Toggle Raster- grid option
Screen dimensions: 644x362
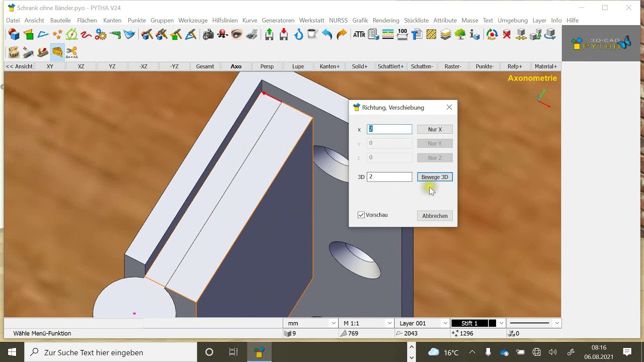453,66
